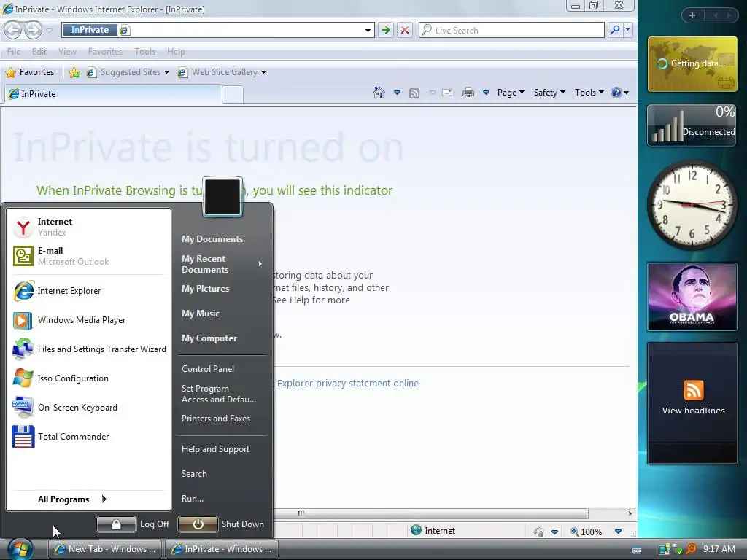Select the InPrivate browser tab
Image resolution: width=747 pixels, height=560 pixels.
point(113,94)
